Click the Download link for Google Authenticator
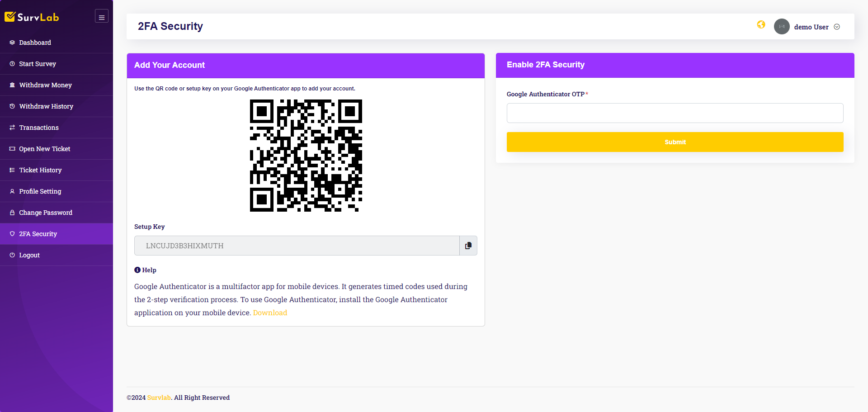Viewport: 868px width, 412px height. tap(270, 313)
